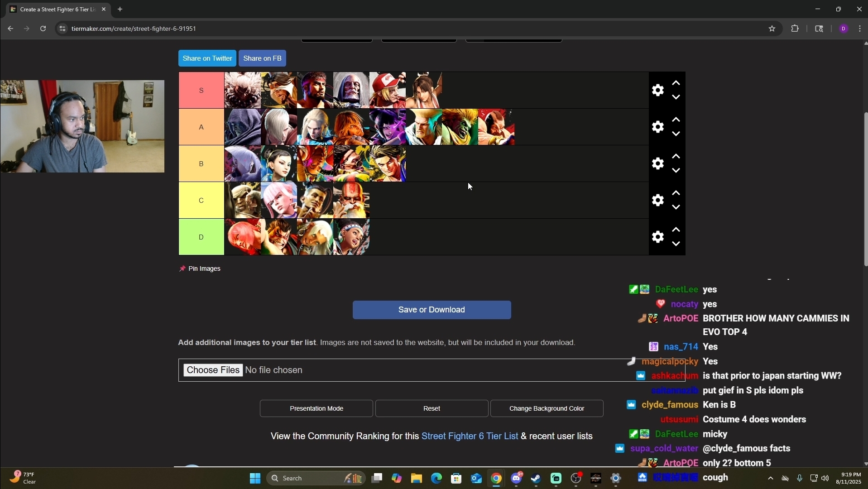Click the Share on FB button
This screenshot has width=868, height=489.
(x=263, y=58)
